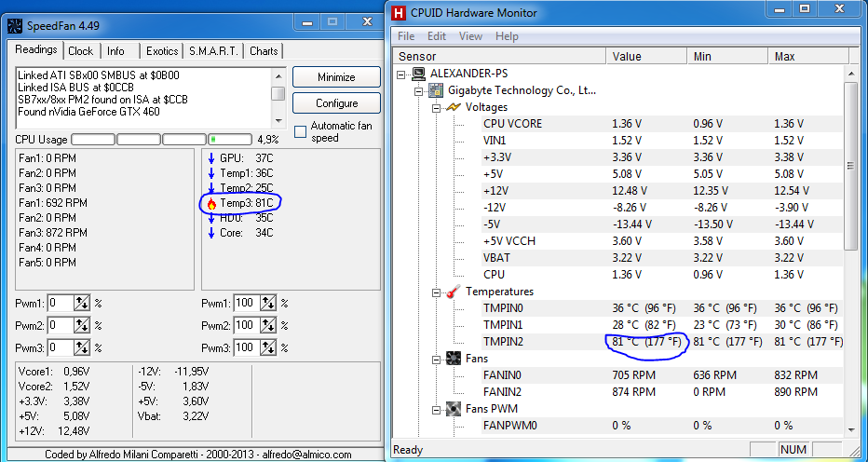Select the TMPIN0 temperature row

[x=661, y=308]
